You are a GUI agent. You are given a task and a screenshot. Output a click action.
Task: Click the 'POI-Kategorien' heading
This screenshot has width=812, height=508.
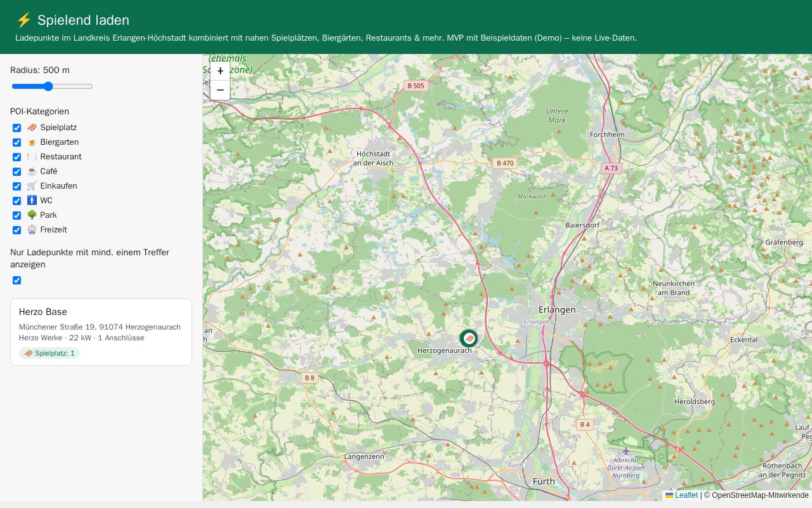pyautogui.click(x=39, y=111)
